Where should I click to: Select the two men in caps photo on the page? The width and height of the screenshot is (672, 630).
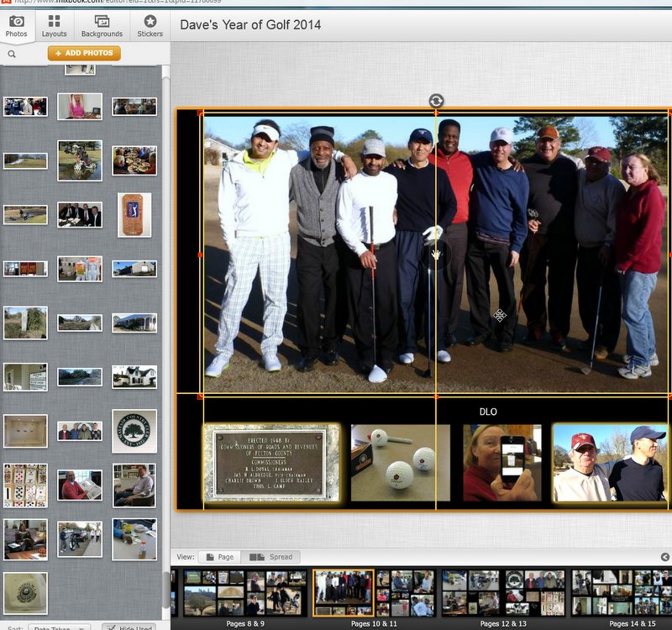click(x=611, y=463)
